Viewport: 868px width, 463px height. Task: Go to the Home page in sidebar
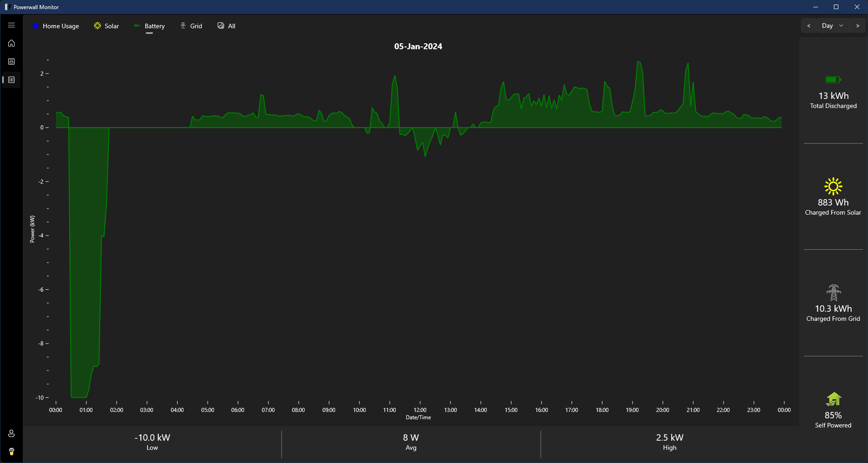point(11,43)
